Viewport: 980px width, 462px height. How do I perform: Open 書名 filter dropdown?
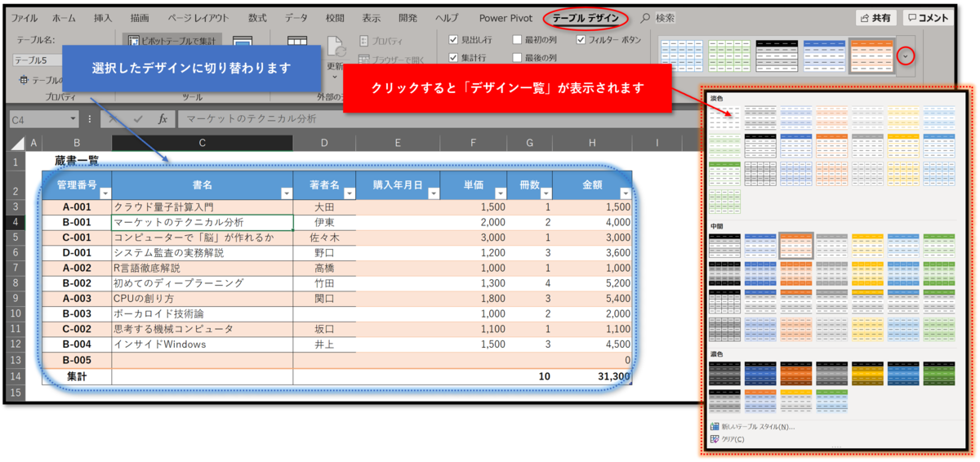click(x=286, y=193)
